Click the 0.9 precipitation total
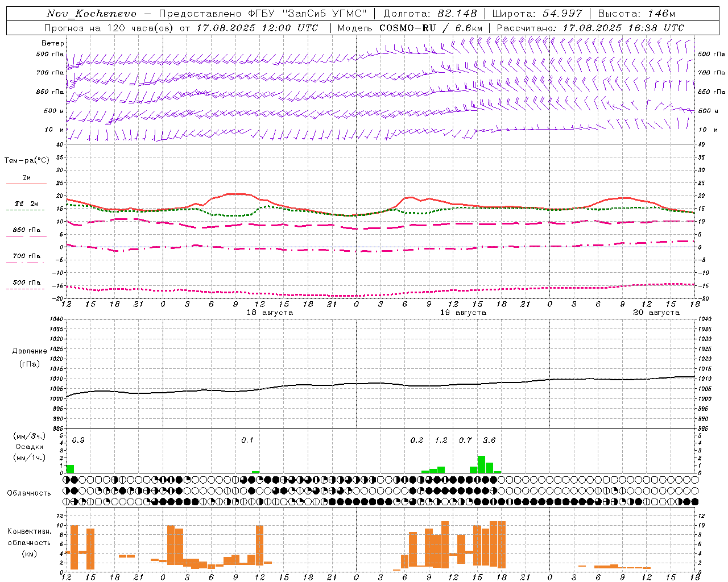The image size is (728, 582). [78, 440]
